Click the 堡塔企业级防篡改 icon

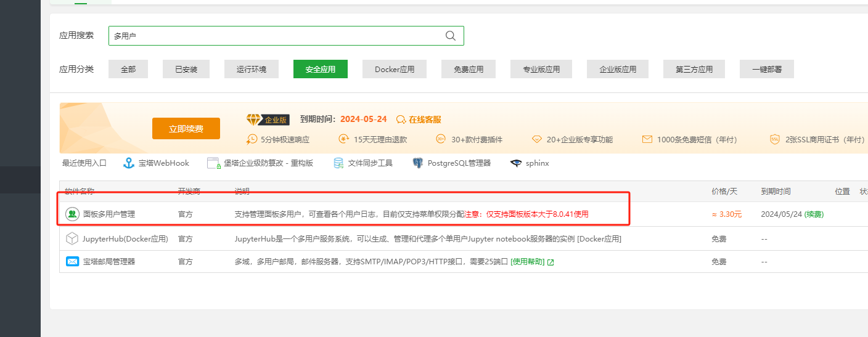click(214, 163)
